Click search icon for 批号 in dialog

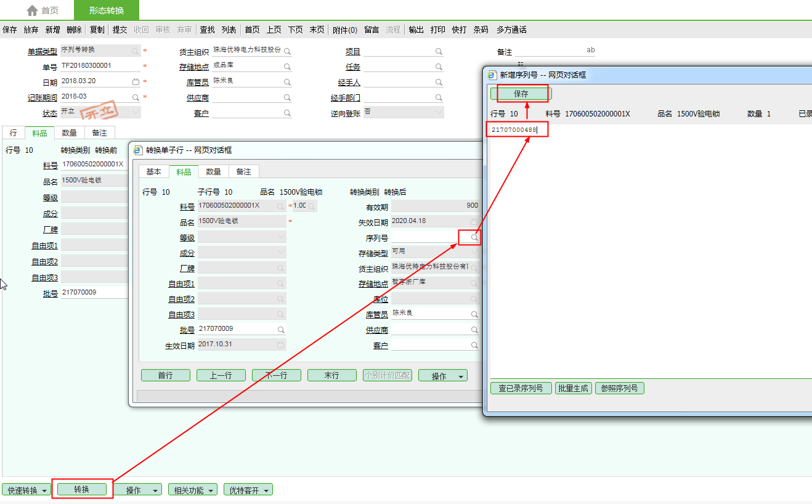pyautogui.click(x=281, y=330)
